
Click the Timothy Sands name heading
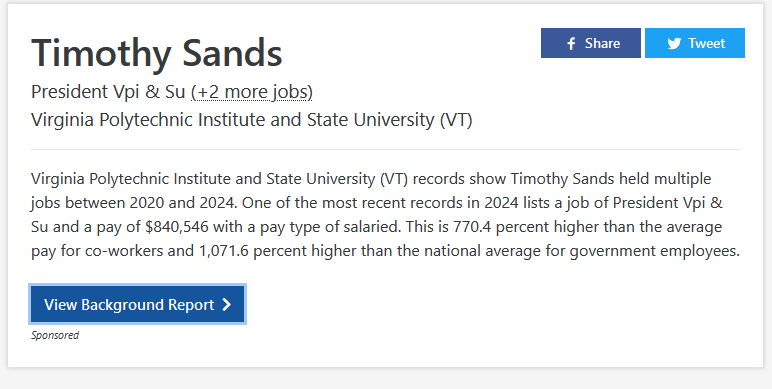pyautogui.click(x=157, y=53)
